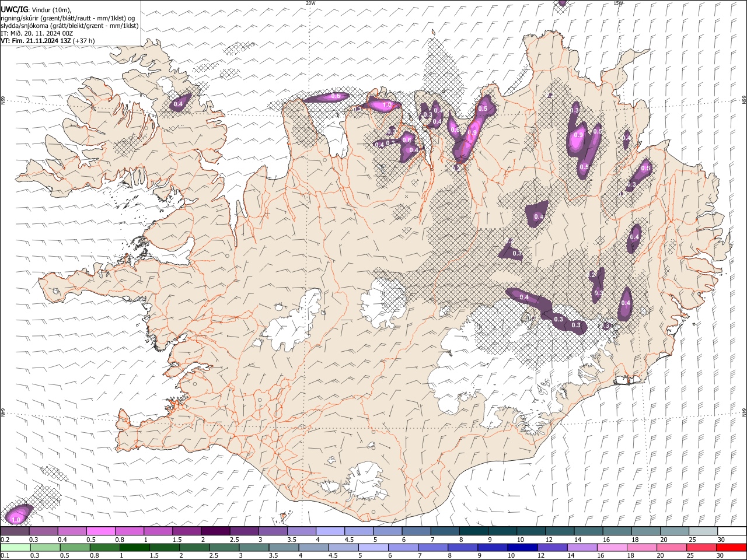Click the '0.6' value in the elongated northern offshore blob
Viewport: 747px width, 560px height.
tap(336, 96)
